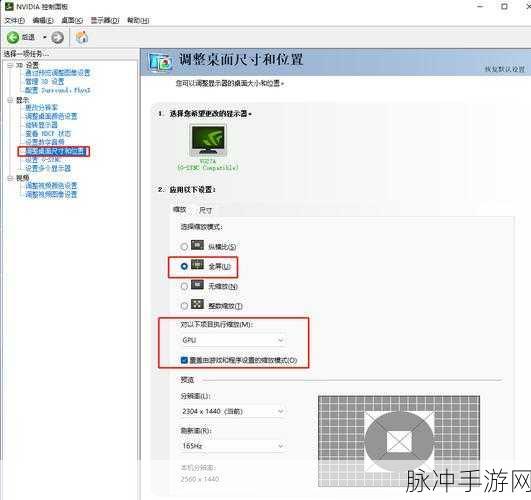Open the Back button history dropdown arrow
Screen dimensions: 531x500
tap(44, 37)
